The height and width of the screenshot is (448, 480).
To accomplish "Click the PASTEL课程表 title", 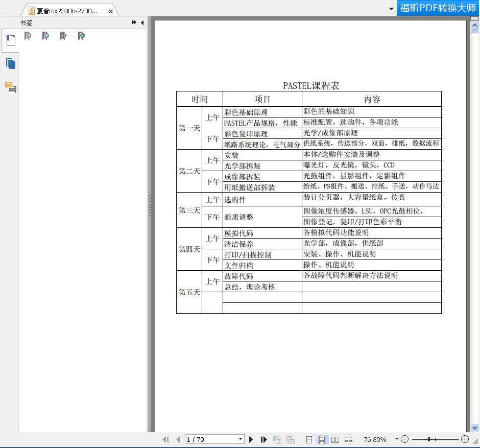I will tap(311, 85).
